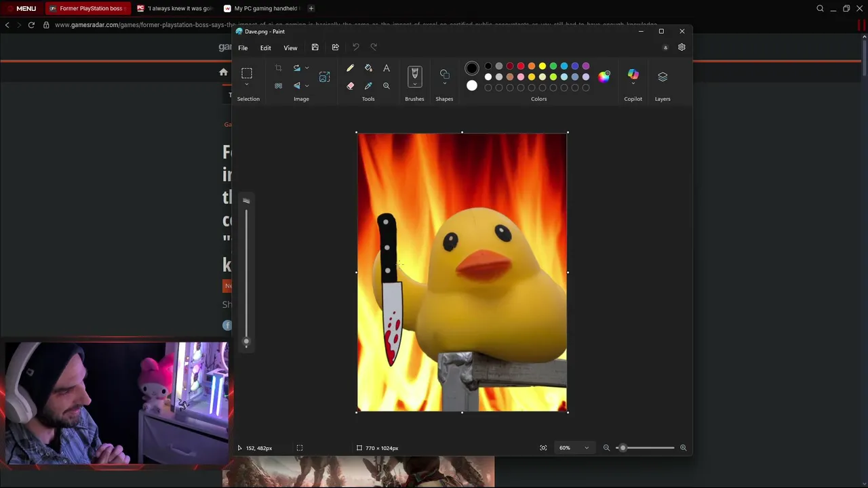This screenshot has height=488, width=868.
Task: Click the zoom out magnifier in status bar
Action: pos(606,448)
